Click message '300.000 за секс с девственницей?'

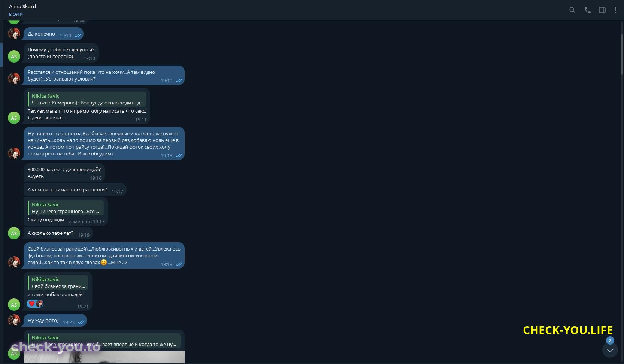point(64,173)
